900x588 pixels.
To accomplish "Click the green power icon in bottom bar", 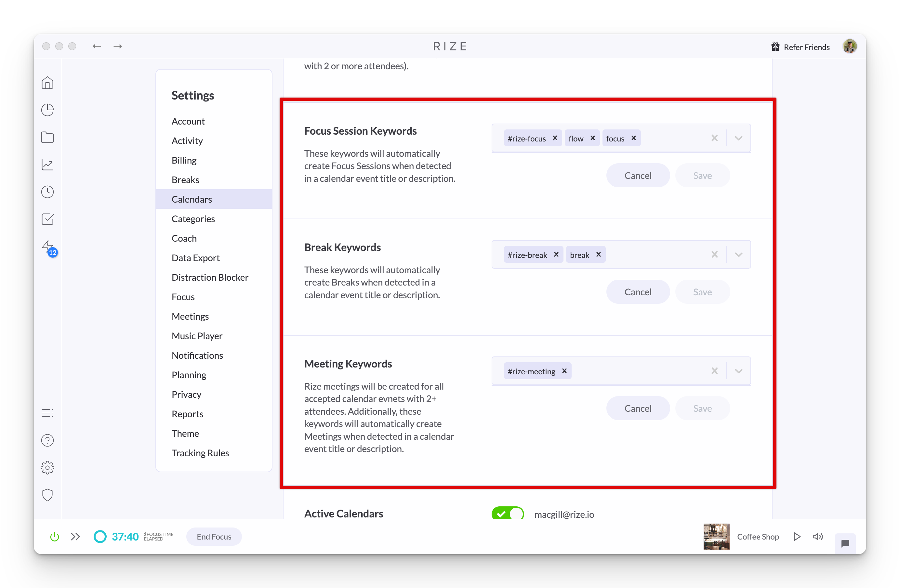I will (54, 537).
